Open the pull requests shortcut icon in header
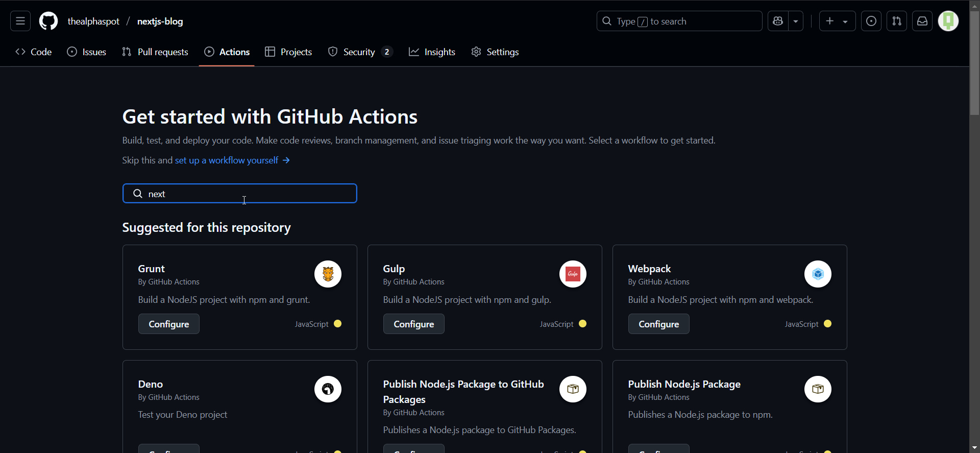980x453 pixels. (897, 21)
